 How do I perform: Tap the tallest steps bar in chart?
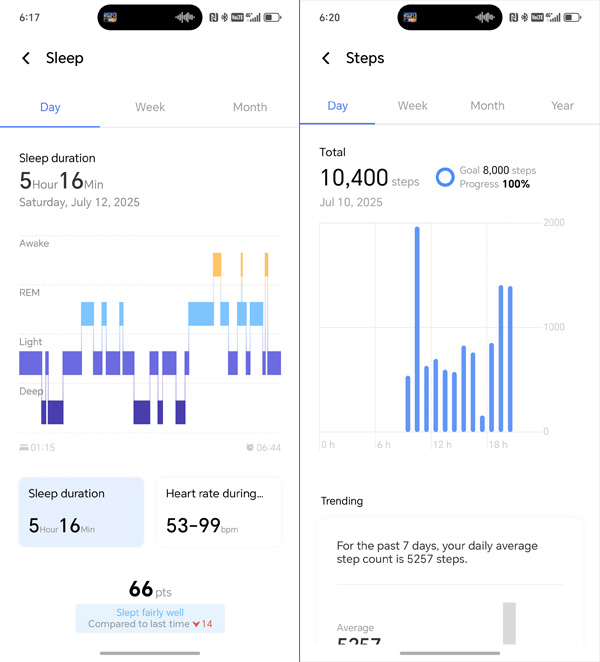click(x=417, y=329)
